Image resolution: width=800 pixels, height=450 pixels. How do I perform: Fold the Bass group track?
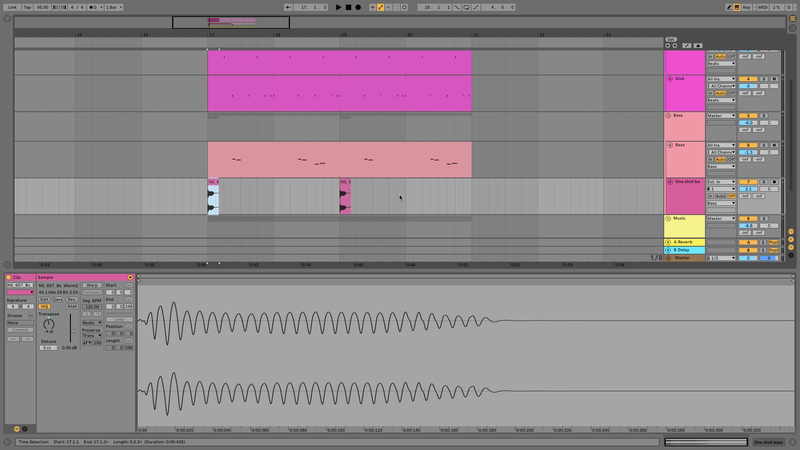(x=668, y=116)
